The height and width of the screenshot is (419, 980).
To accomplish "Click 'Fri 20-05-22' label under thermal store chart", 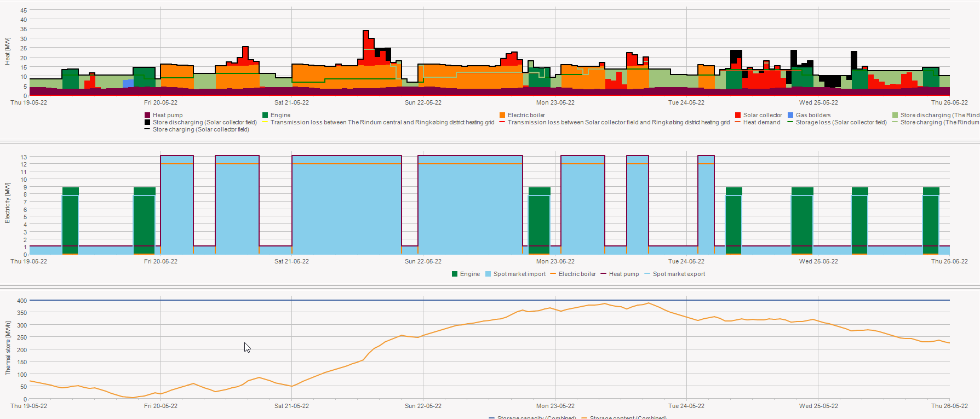I will [x=161, y=406].
